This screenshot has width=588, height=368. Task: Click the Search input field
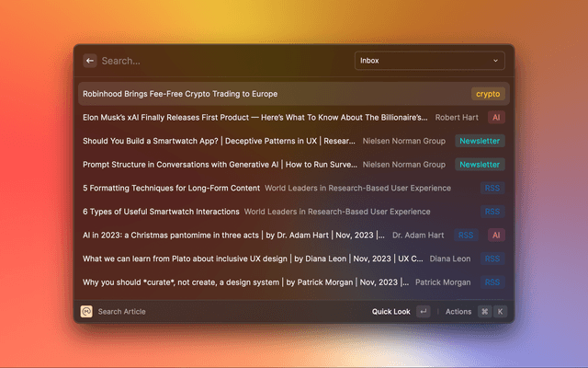[220, 61]
